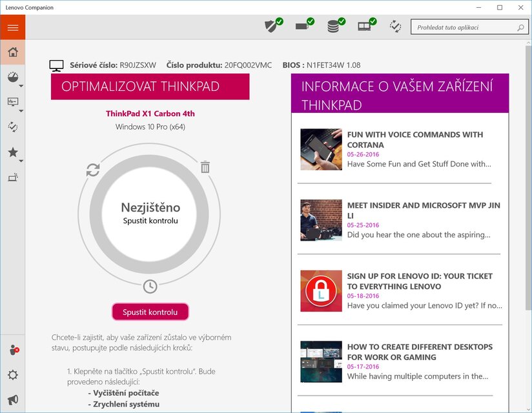Click the clock icon below the circle
The image size is (532, 413).
click(150, 286)
